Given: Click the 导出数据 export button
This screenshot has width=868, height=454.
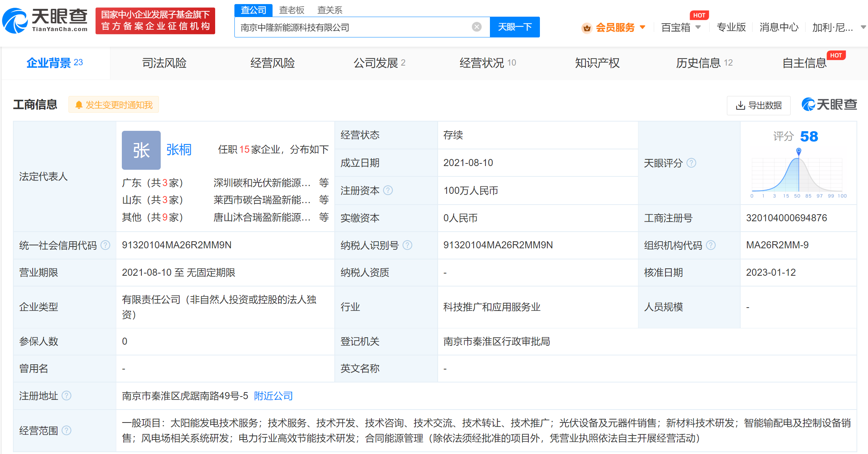Looking at the screenshot, I should pyautogui.click(x=758, y=106).
